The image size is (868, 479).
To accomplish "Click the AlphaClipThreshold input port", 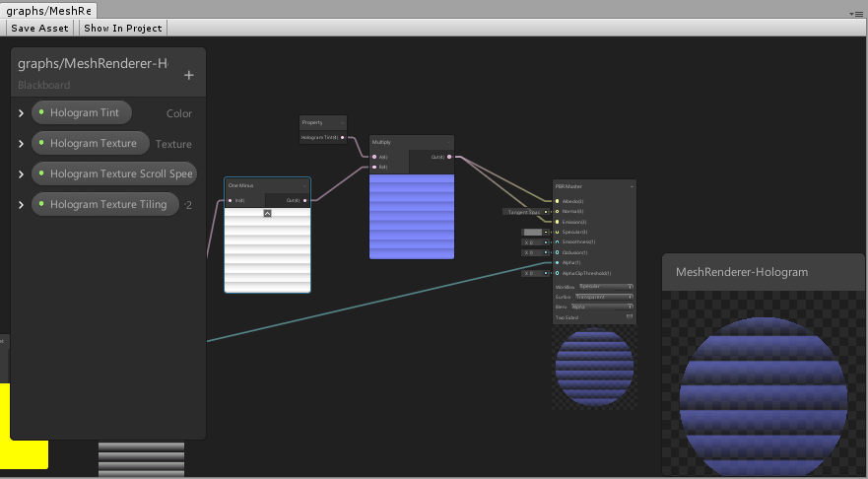I will [557, 273].
